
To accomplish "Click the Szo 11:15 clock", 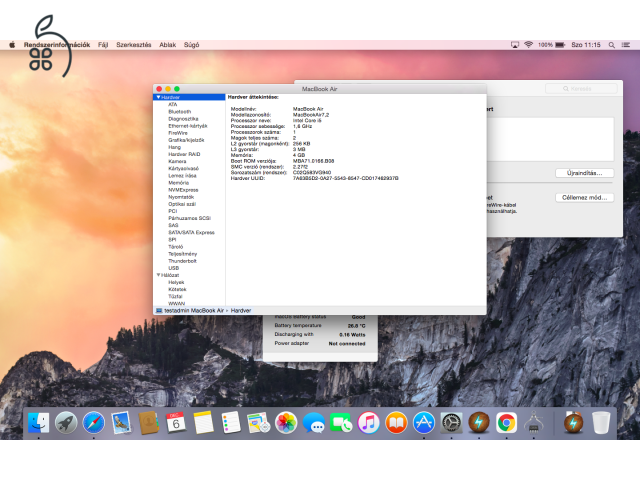I will point(586,45).
